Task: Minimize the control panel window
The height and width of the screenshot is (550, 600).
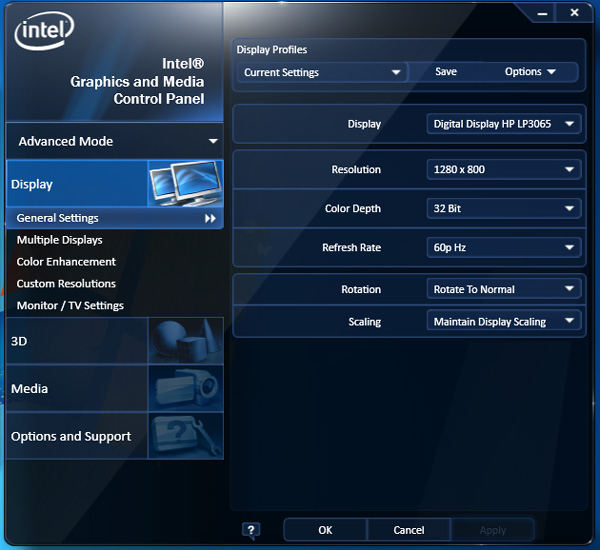Action: (542, 13)
